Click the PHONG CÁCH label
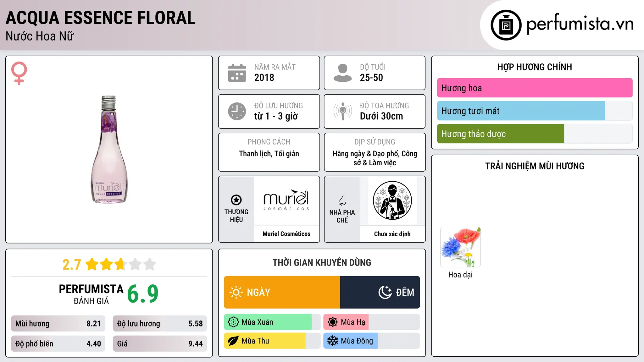644x362 pixels. pos(269,142)
